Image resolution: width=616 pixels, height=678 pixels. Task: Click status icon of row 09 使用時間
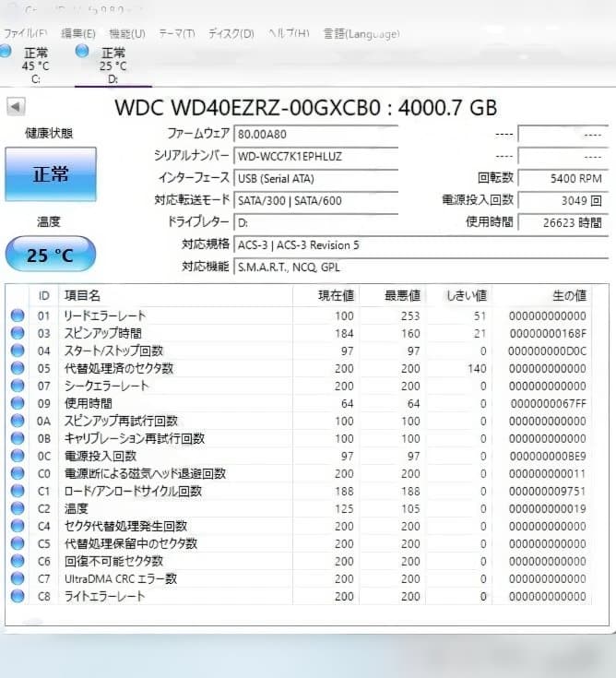[x=18, y=403]
